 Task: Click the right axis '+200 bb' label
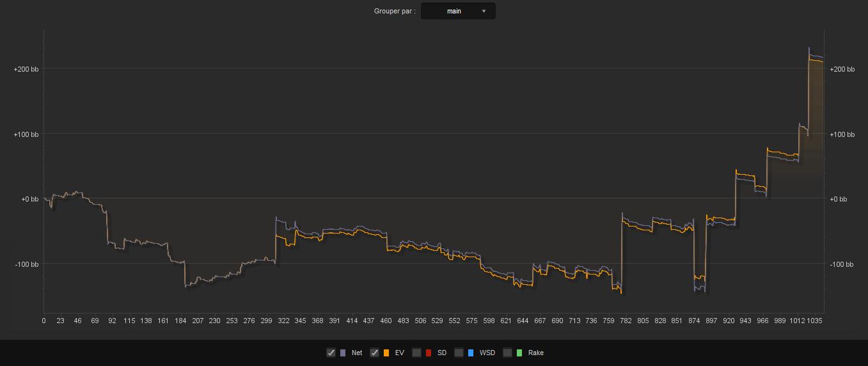point(842,69)
